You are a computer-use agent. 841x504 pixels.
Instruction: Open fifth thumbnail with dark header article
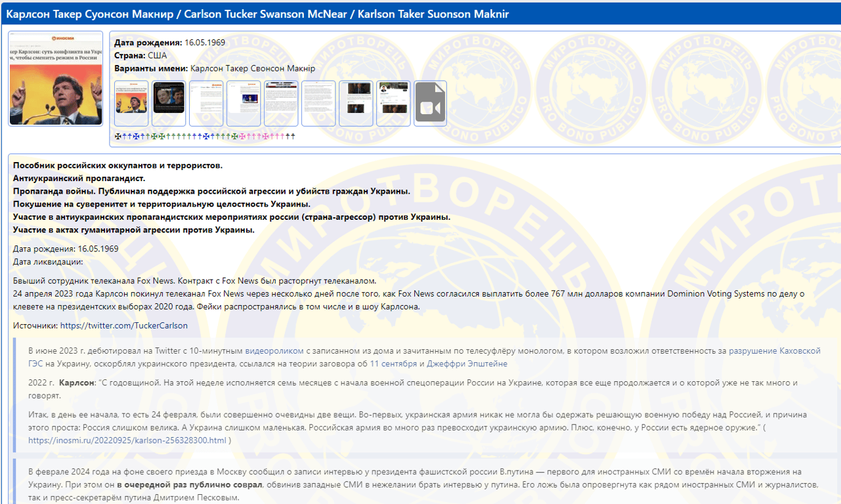(281, 104)
